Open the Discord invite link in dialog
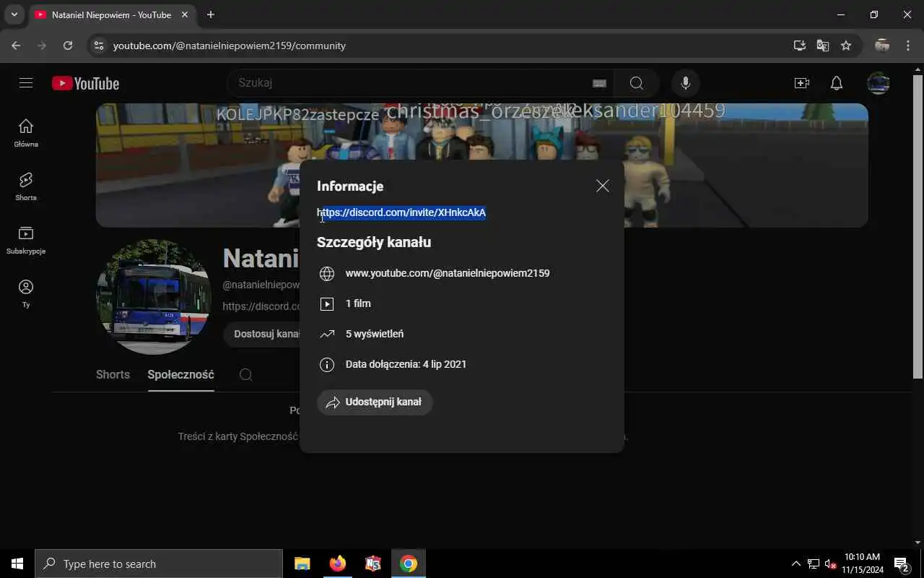The image size is (924, 578). [x=401, y=212]
